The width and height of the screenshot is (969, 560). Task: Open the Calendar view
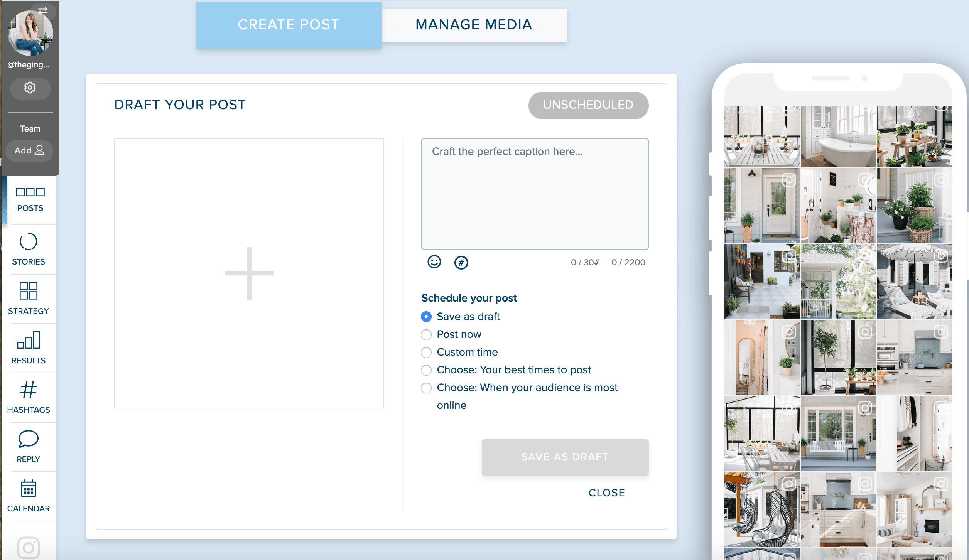29,496
